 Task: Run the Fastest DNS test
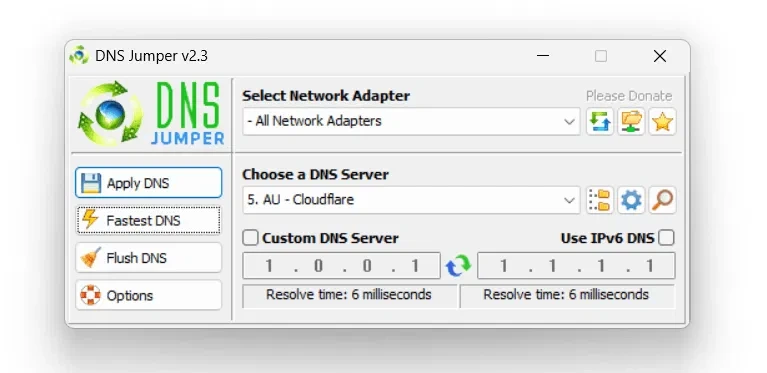coord(149,220)
